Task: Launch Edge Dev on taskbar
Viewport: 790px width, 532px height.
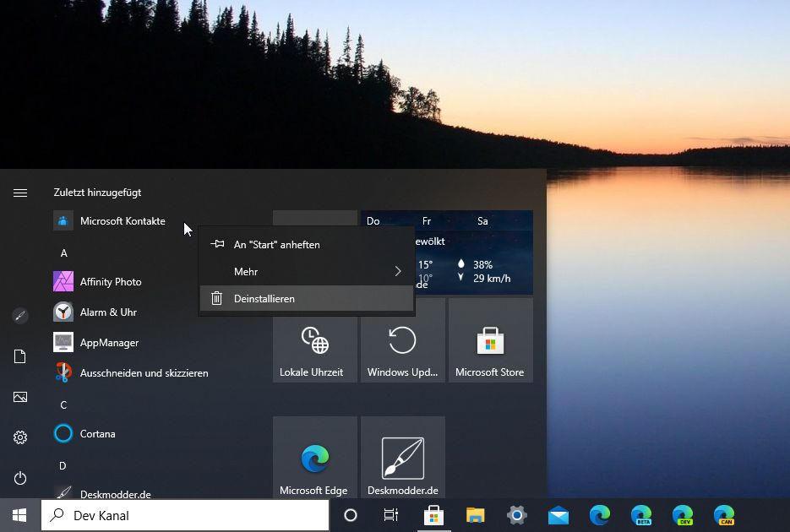Action: tap(682, 515)
